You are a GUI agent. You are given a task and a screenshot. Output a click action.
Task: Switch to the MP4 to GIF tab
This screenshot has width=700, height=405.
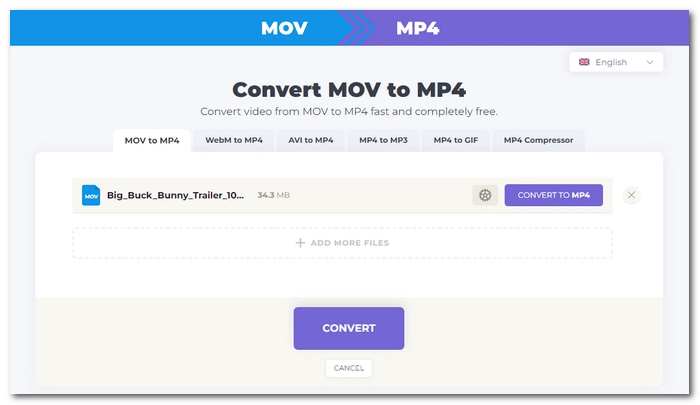(x=456, y=140)
